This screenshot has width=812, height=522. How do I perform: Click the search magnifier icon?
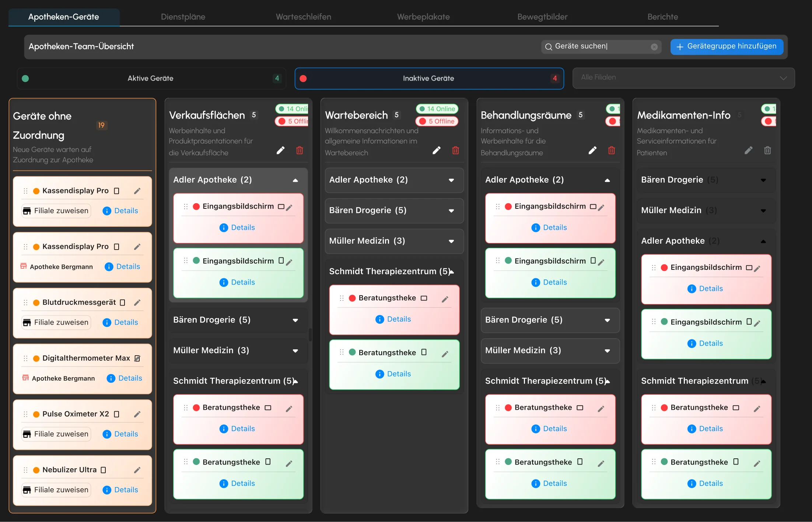pos(549,47)
